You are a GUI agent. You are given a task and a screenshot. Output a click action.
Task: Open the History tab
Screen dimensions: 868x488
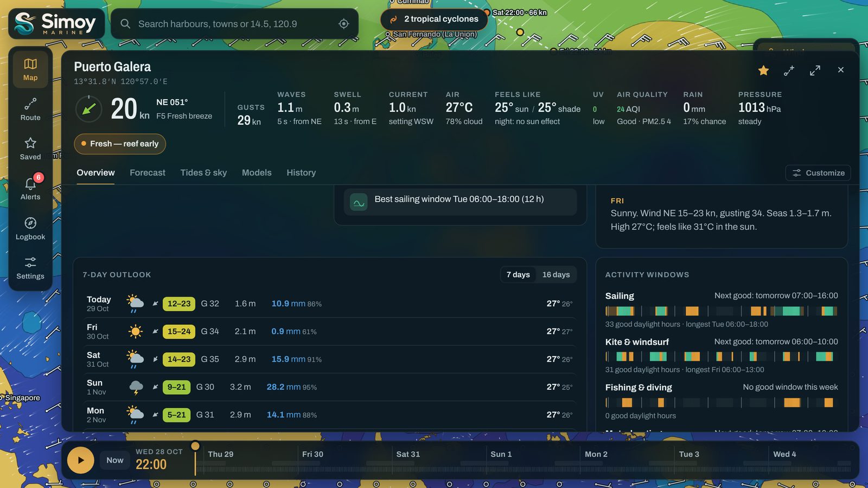[301, 172]
